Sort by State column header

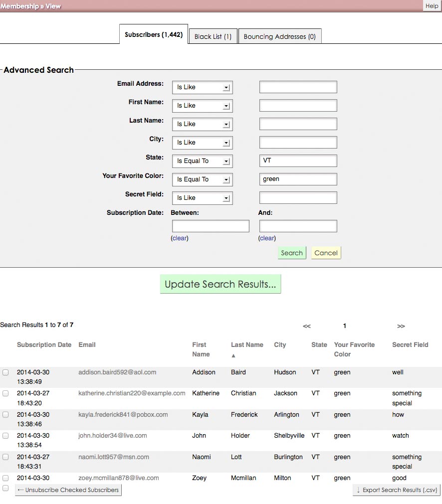pyautogui.click(x=319, y=344)
